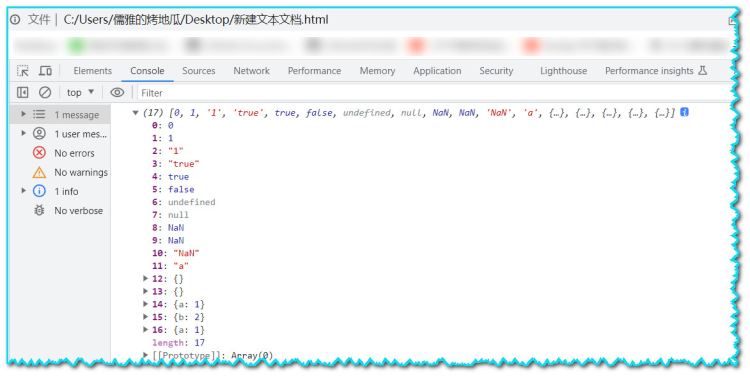Click array entry 8: NaN
The width and height of the screenshot is (750, 377).
tap(168, 227)
